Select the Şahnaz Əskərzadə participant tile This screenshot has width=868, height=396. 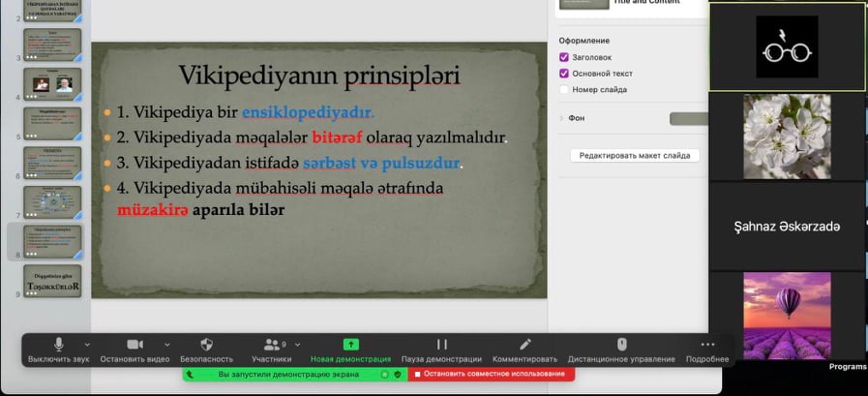point(787,226)
